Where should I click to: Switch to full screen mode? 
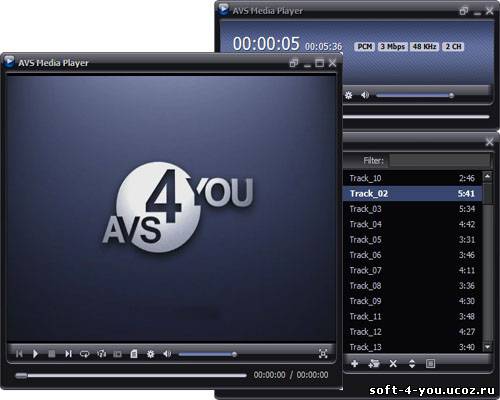323,354
